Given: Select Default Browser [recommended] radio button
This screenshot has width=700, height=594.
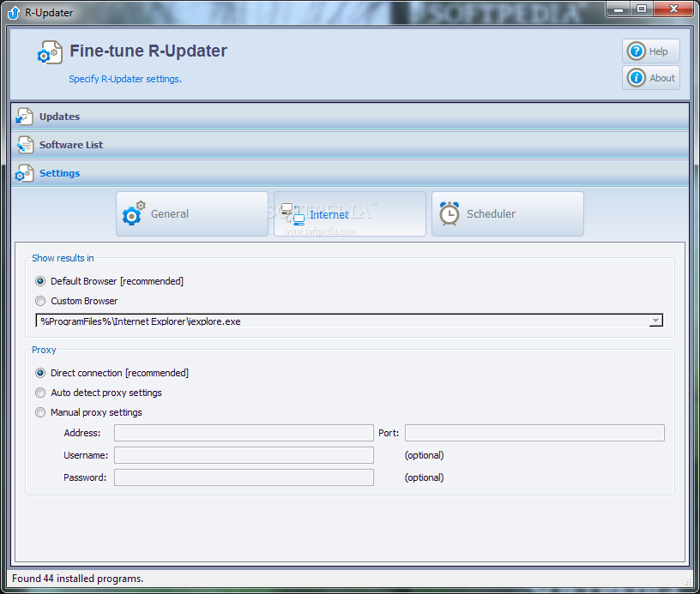Looking at the screenshot, I should (40, 281).
